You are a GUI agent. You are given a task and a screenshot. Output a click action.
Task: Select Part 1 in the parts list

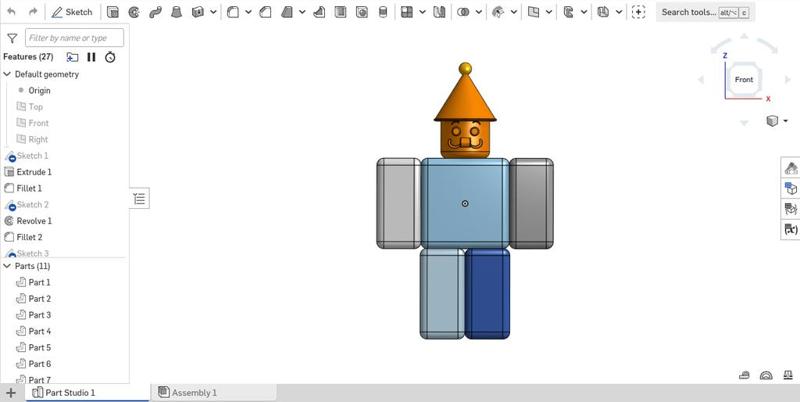pos(39,282)
